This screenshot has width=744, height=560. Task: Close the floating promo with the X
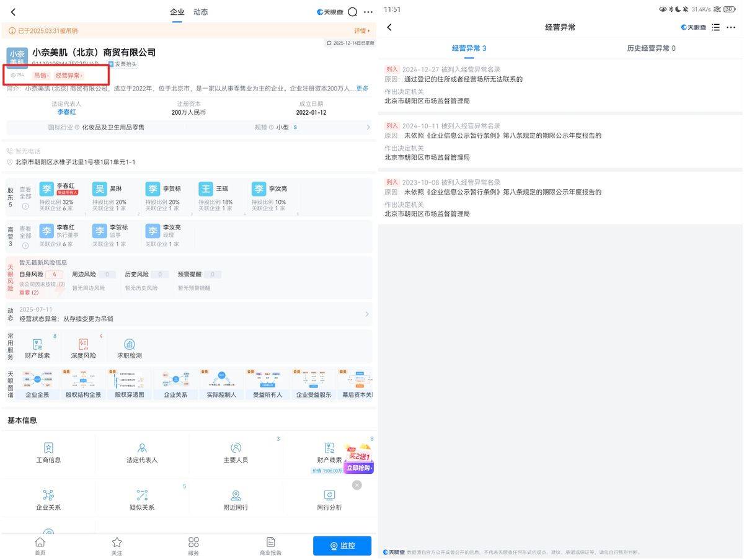356,485
